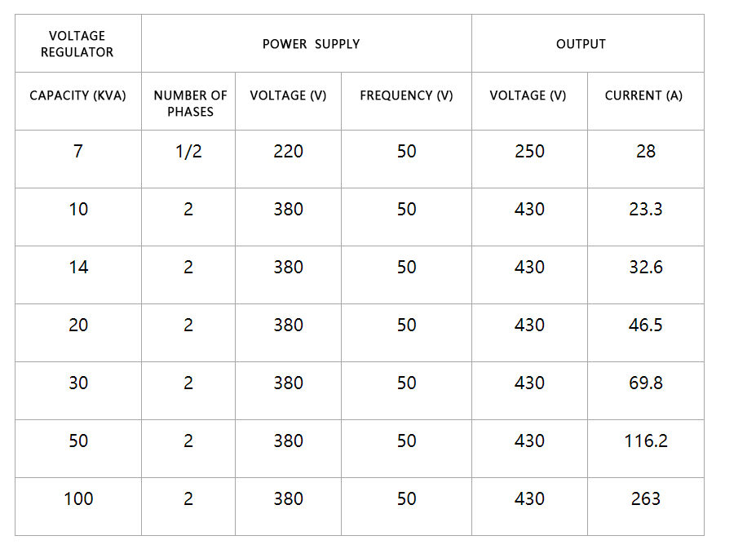756x558 pixels.
Task: Click the 220 supply voltage cell
Action: click(289, 159)
